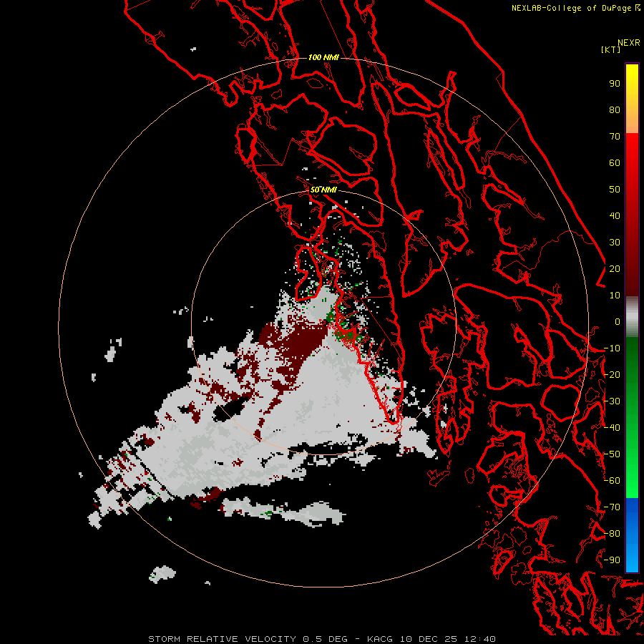This screenshot has height=644, width=644.
Task: Click the 70 knot value on the scale
Action: coord(615,137)
